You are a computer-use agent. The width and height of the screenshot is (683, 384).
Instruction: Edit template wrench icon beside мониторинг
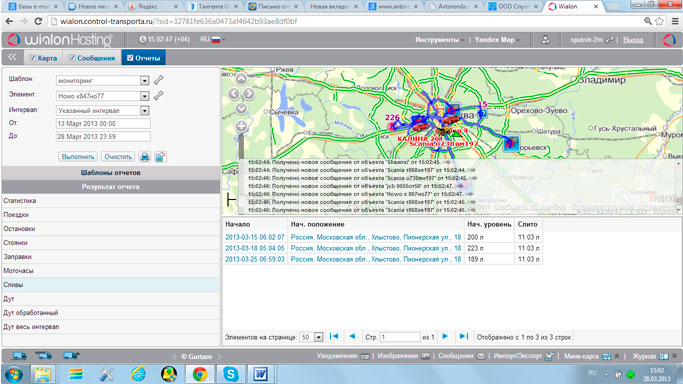[159, 80]
